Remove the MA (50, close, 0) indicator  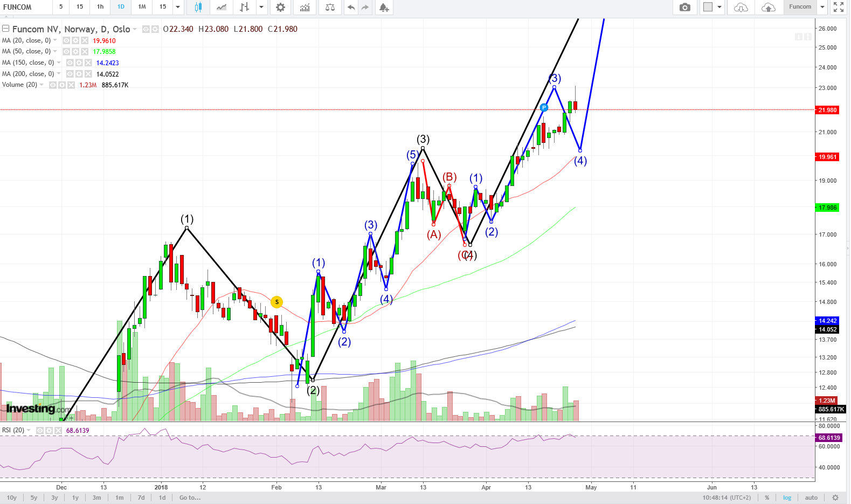click(x=84, y=52)
